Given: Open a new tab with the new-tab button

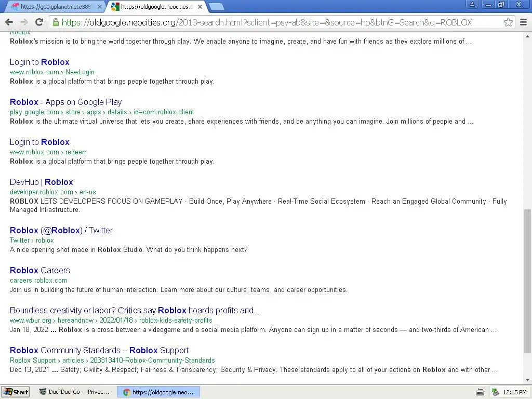Looking at the screenshot, I should tap(216, 6).
